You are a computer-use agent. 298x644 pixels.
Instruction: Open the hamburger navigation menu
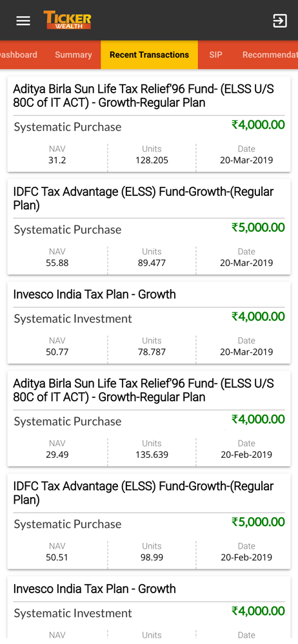point(23,21)
